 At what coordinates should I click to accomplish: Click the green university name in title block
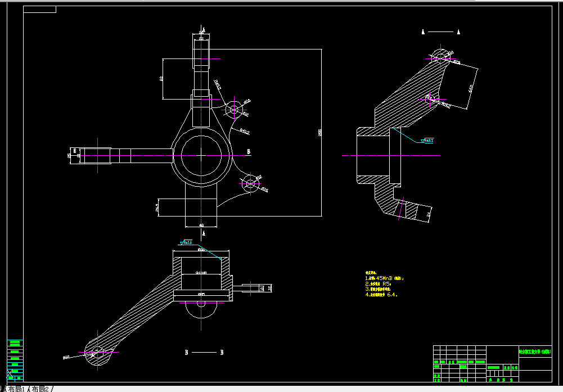click(x=535, y=352)
